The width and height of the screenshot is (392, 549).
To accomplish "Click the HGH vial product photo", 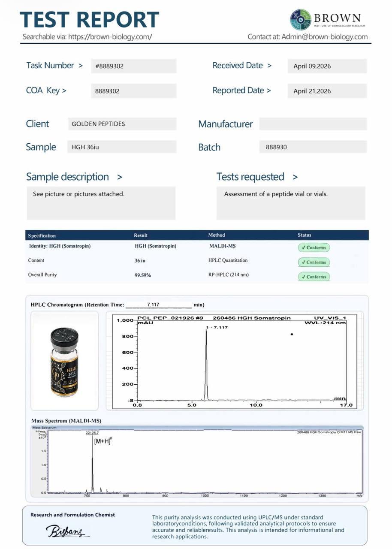I will pyautogui.click(x=65, y=362).
